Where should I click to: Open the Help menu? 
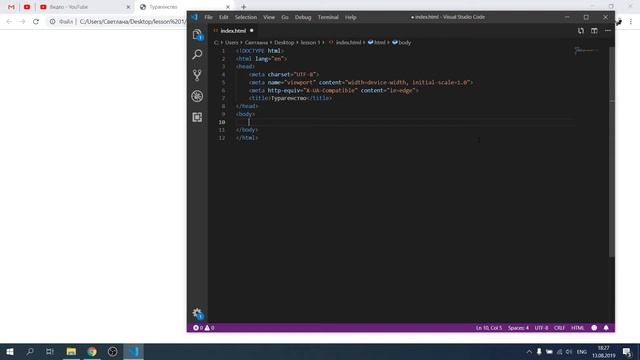(351, 17)
